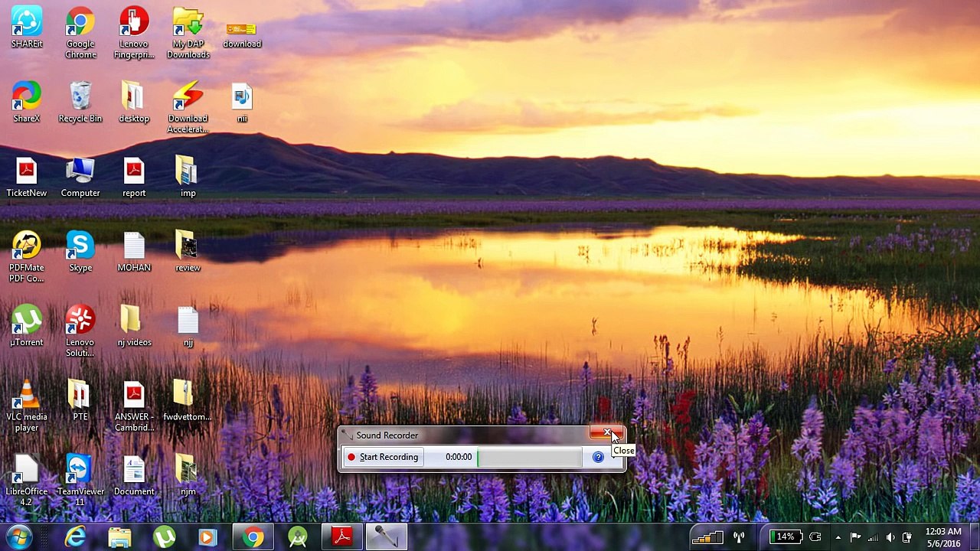Screen dimensions: 980x551
Task: Click Sound Recorder taskbar button
Action: coord(386,537)
